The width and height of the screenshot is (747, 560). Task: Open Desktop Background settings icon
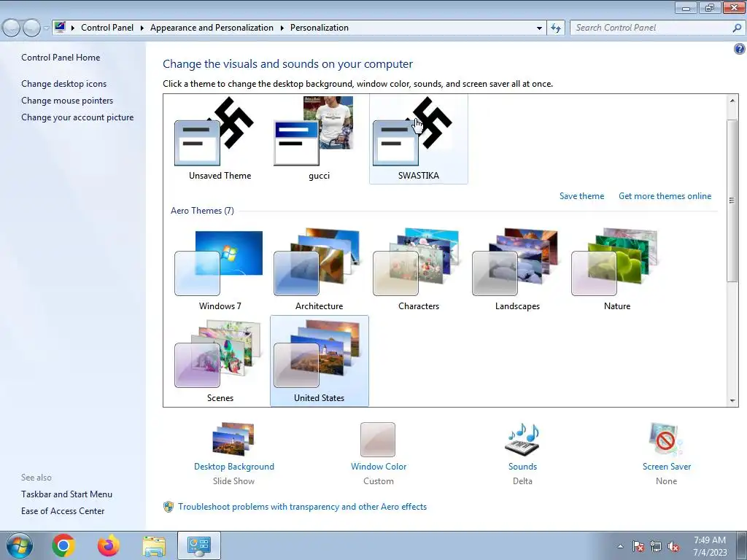coord(233,439)
